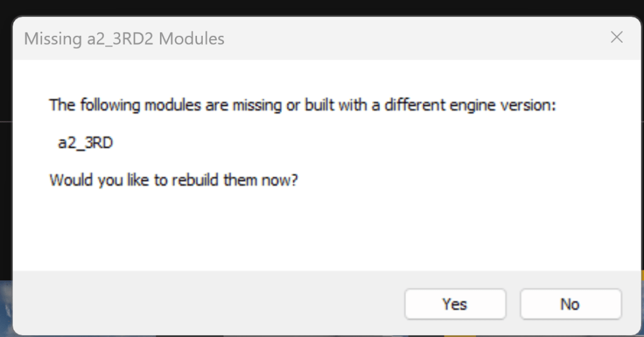Click the word "Missing" in the title
The image size is (644, 337).
point(49,39)
